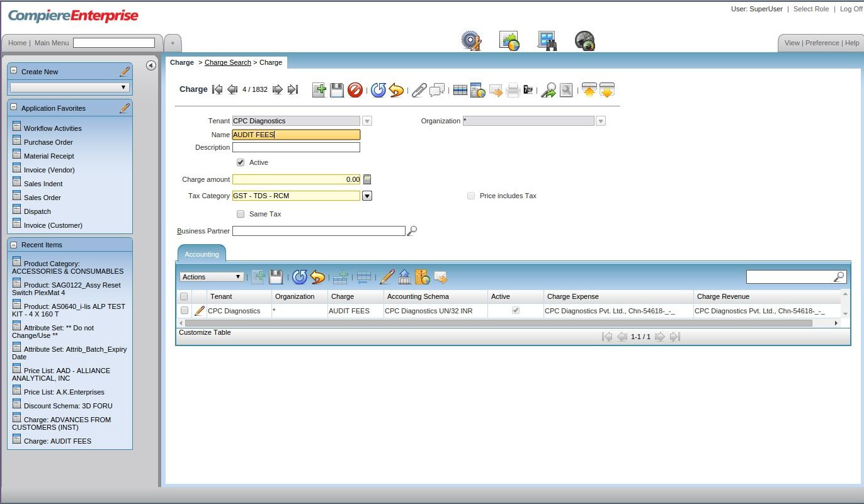The height and width of the screenshot is (504, 864).
Task: Log Off from the application
Action: click(851, 9)
